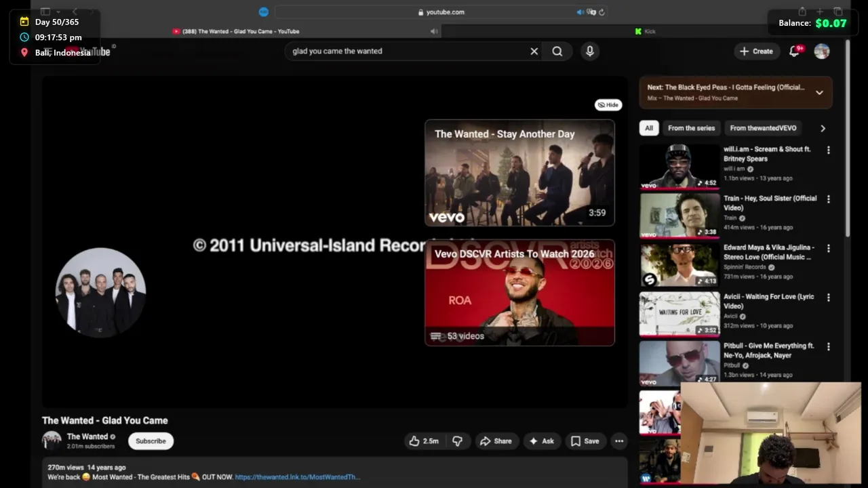Save the video to a playlist

coord(585,441)
